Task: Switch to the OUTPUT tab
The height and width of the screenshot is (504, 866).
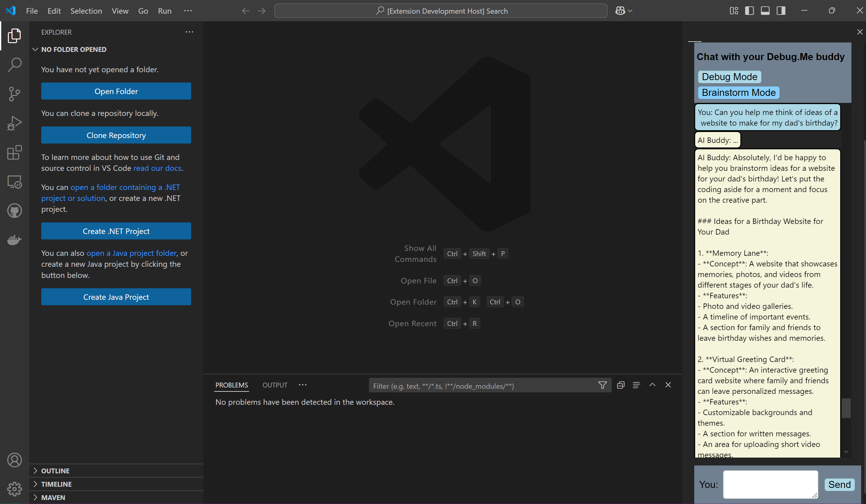Action: [x=275, y=385]
